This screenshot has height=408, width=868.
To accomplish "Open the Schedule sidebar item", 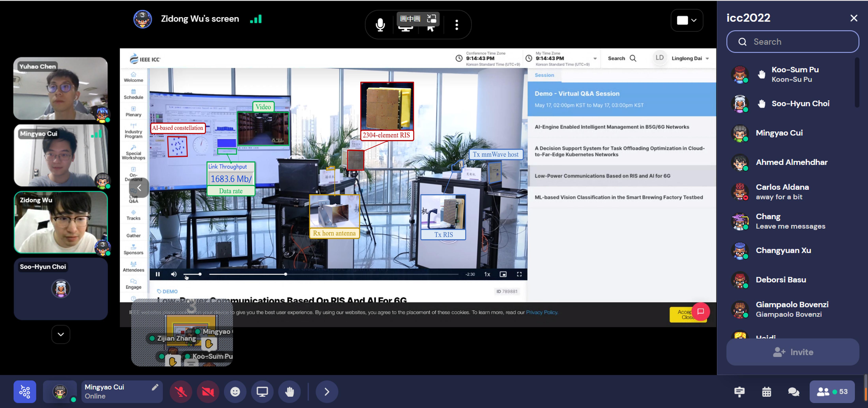I will pyautogui.click(x=133, y=94).
